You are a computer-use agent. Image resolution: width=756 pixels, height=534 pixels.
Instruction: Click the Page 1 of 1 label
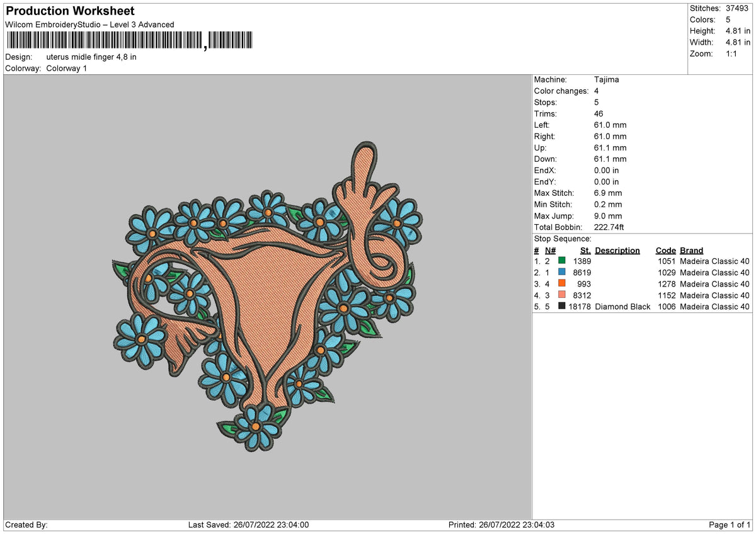[x=728, y=524]
